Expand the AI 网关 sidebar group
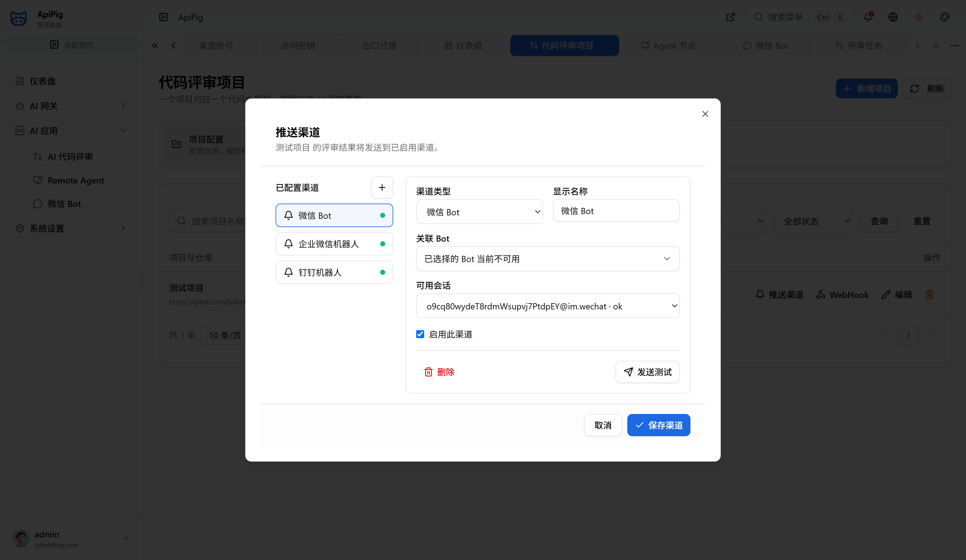Image resolution: width=966 pixels, height=560 pixels. point(71,106)
